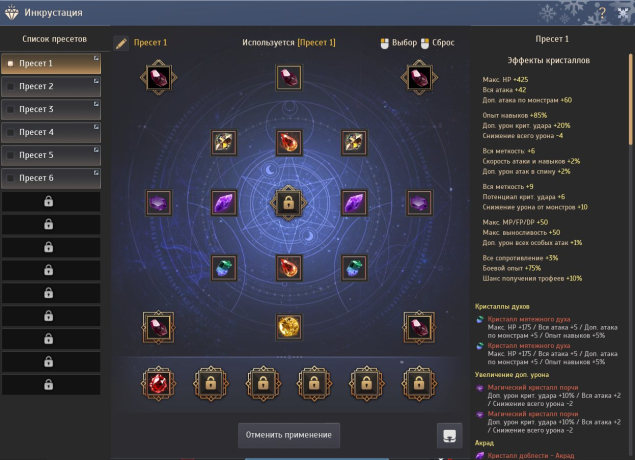635x460 pixels.
Task: Click the Отменить применение button
Action: coord(289,435)
